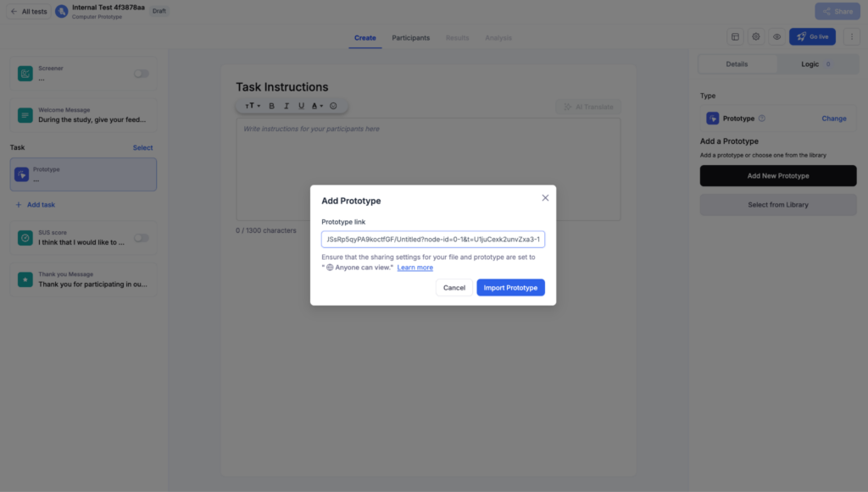The width and height of the screenshot is (868, 492).
Task: Toggle underline formatting
Action: coord(301,106)
